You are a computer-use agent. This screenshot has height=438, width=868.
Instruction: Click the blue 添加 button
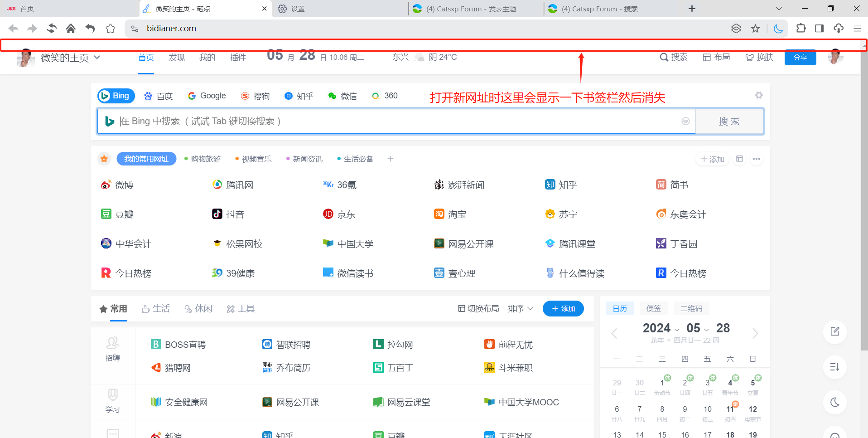tap(563, 309)
